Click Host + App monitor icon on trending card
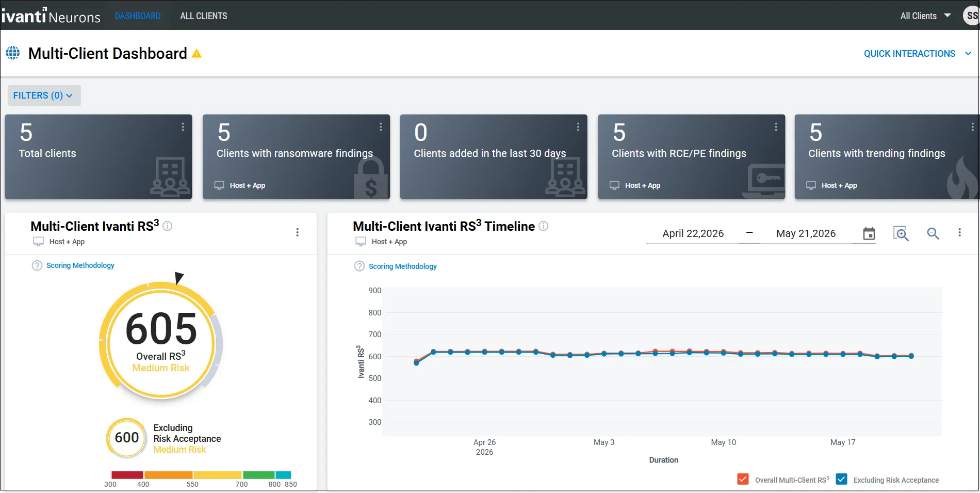 (x=811, y=185)
